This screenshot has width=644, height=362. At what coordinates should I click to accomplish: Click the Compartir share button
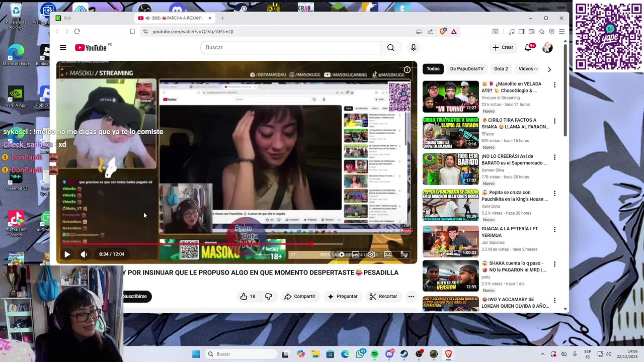click(300, 297)
